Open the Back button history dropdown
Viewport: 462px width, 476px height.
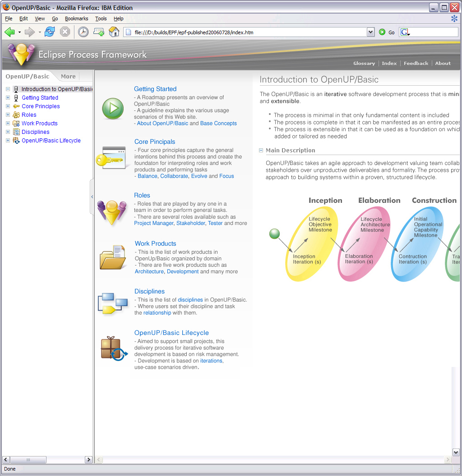(19, 32)
